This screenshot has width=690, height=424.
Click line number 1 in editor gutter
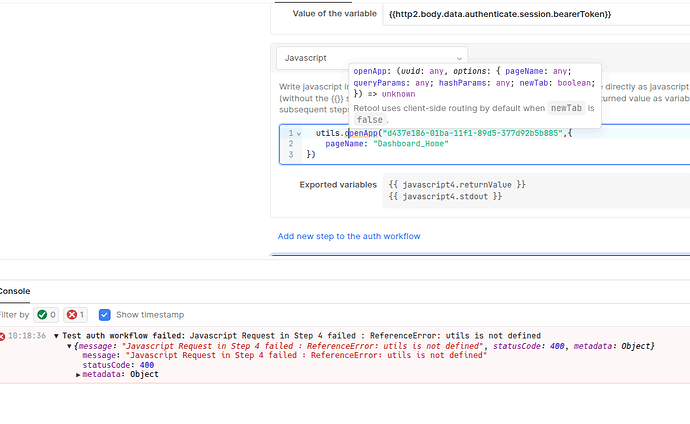click(x=290, y=133)
